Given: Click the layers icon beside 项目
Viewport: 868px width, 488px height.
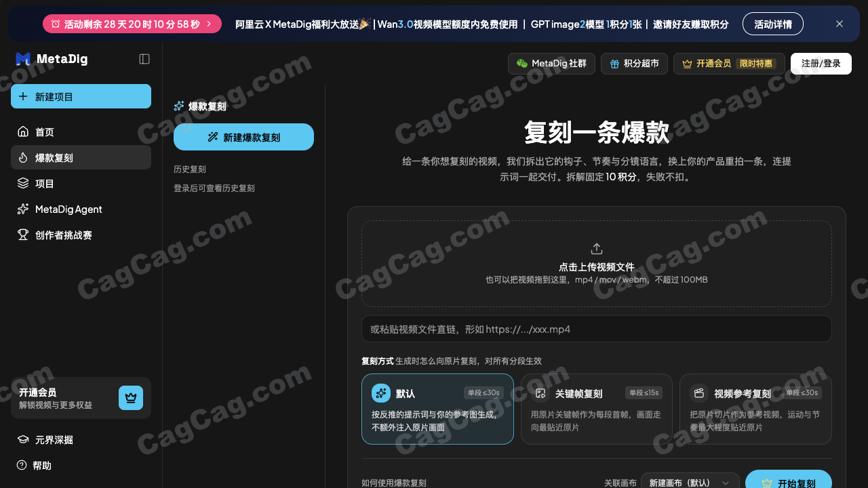Looking at the screenshot, I should (x=23, y=183).
